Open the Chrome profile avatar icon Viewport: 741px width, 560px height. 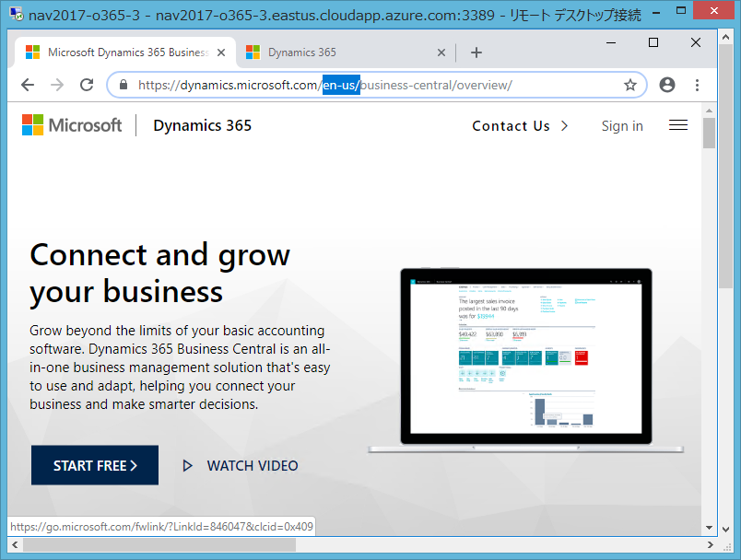pos(667,85)
